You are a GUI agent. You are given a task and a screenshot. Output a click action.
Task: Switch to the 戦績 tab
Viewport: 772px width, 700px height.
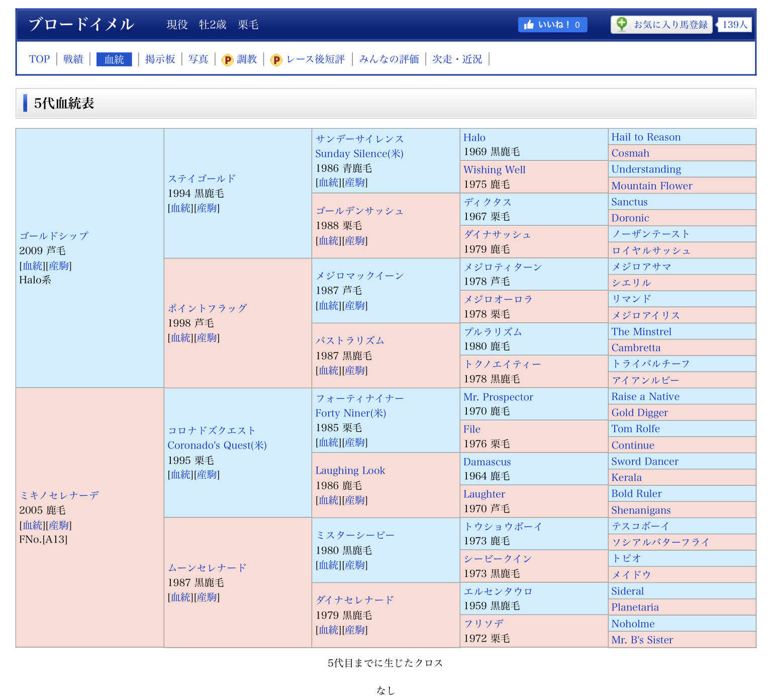73,59
